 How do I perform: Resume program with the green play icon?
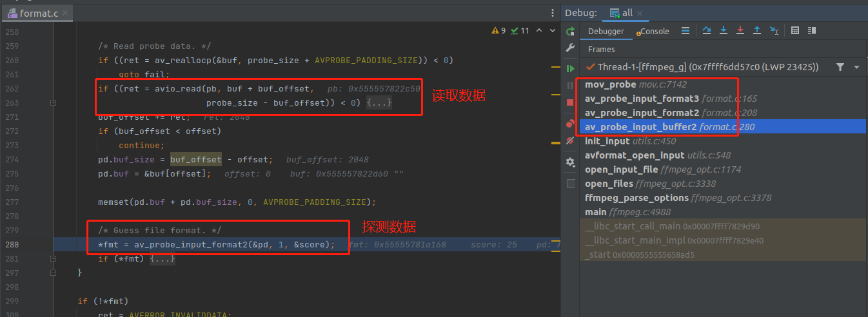(x=570, y=68)
